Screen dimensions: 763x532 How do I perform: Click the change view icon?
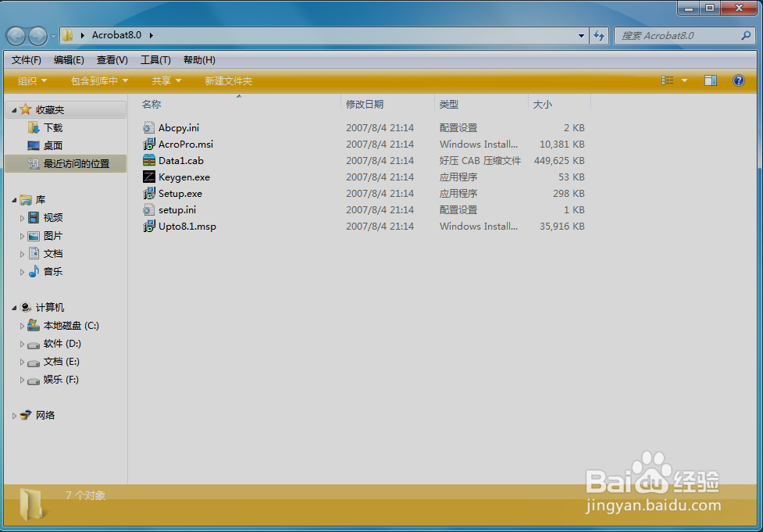coord(668,80)
